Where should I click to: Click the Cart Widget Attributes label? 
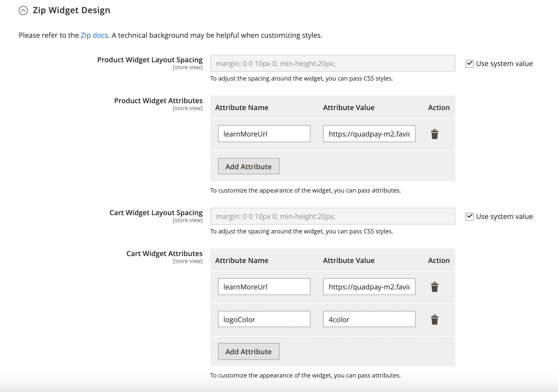[164, 254]
